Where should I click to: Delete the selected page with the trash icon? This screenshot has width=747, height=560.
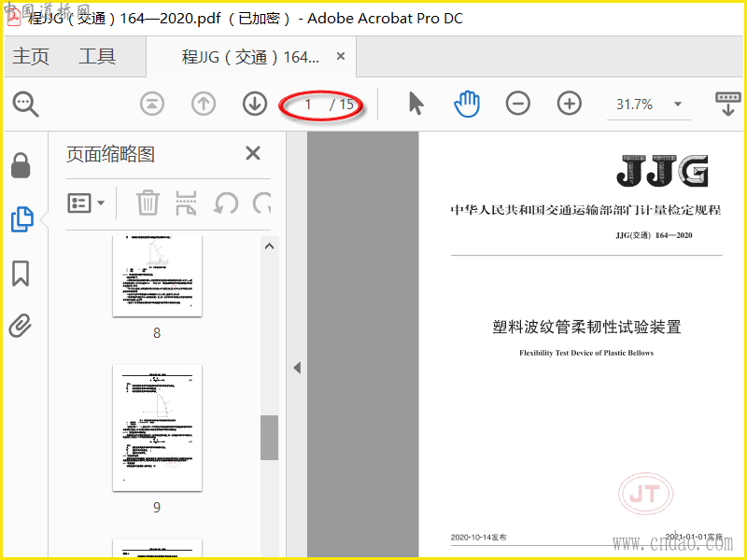click(x=148, y=203)
